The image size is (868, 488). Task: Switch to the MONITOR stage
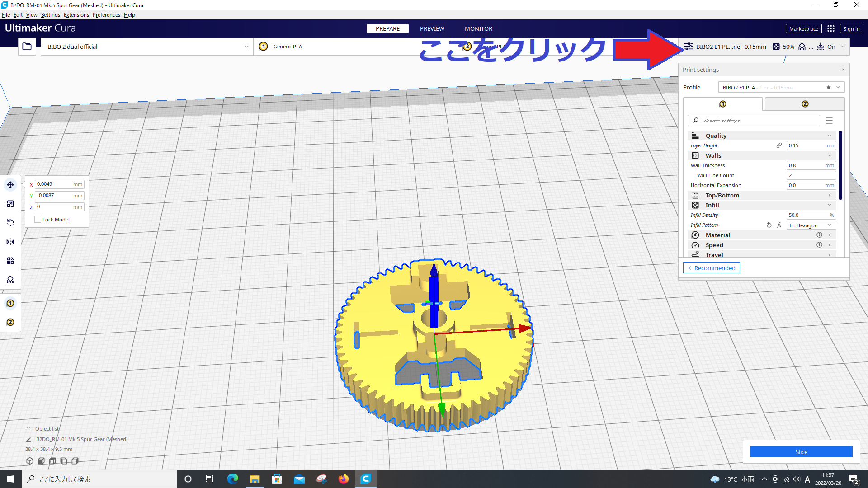[x=479, y=28]
